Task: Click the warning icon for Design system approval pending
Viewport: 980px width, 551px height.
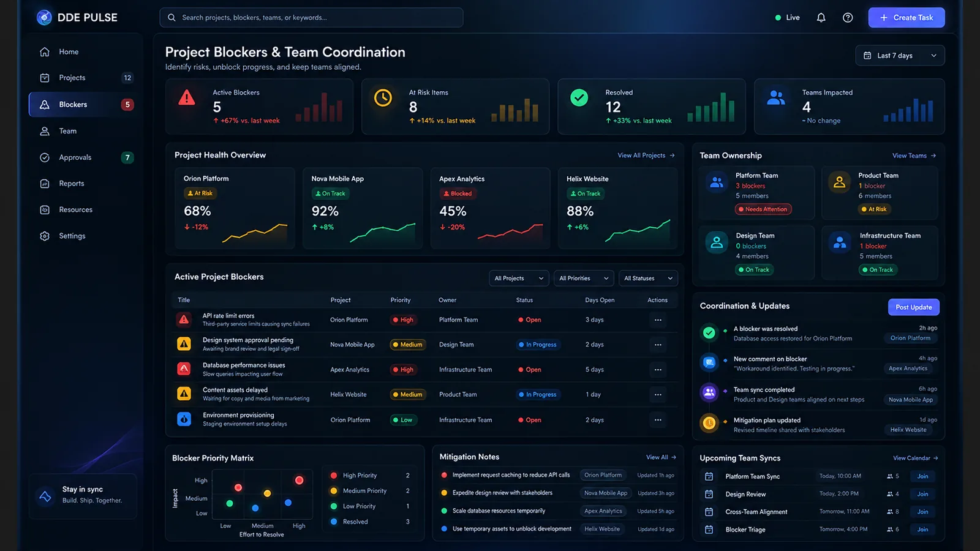Action: [x=184, y=344]
